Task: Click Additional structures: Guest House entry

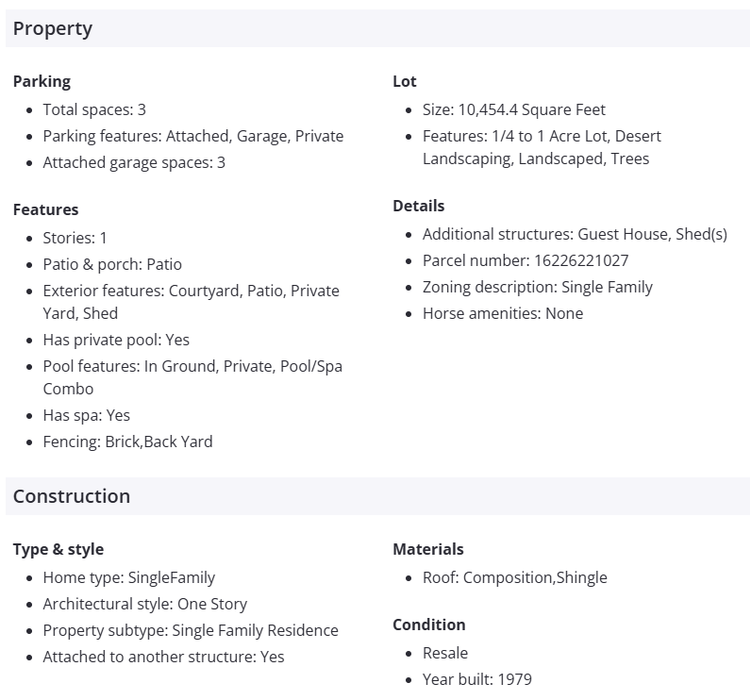Action: [575, 234]
